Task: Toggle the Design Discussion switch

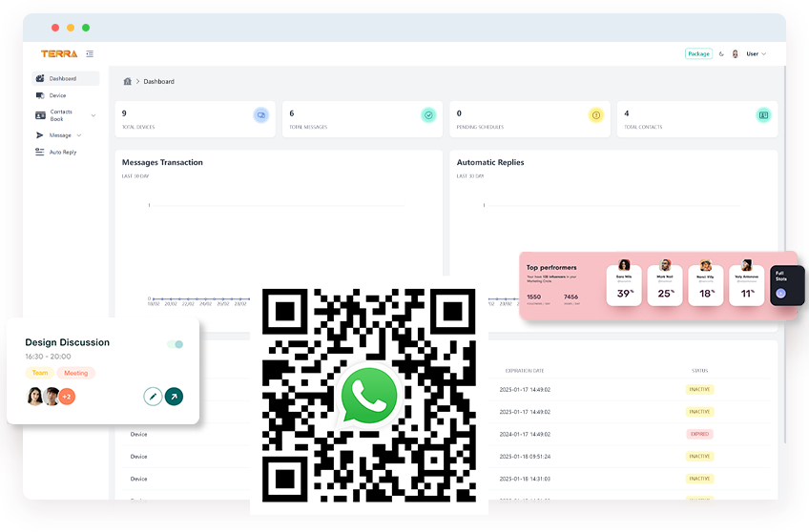Action: (x=175, y=344)
